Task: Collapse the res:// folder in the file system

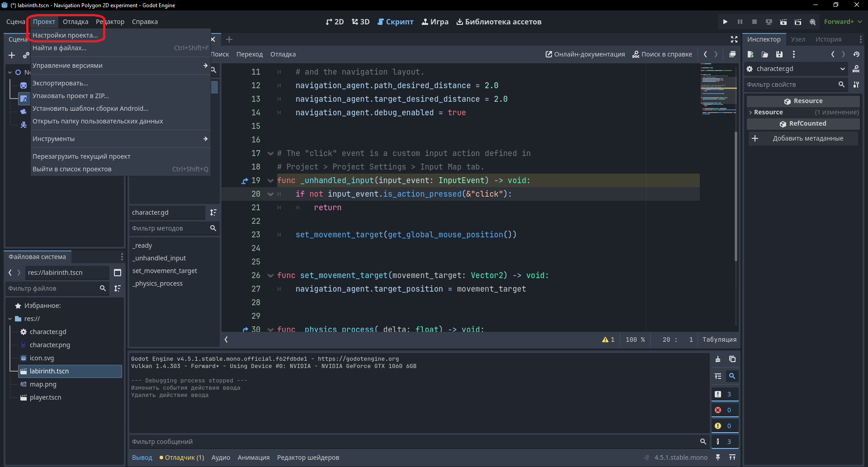Action: (x=10, y=319)
